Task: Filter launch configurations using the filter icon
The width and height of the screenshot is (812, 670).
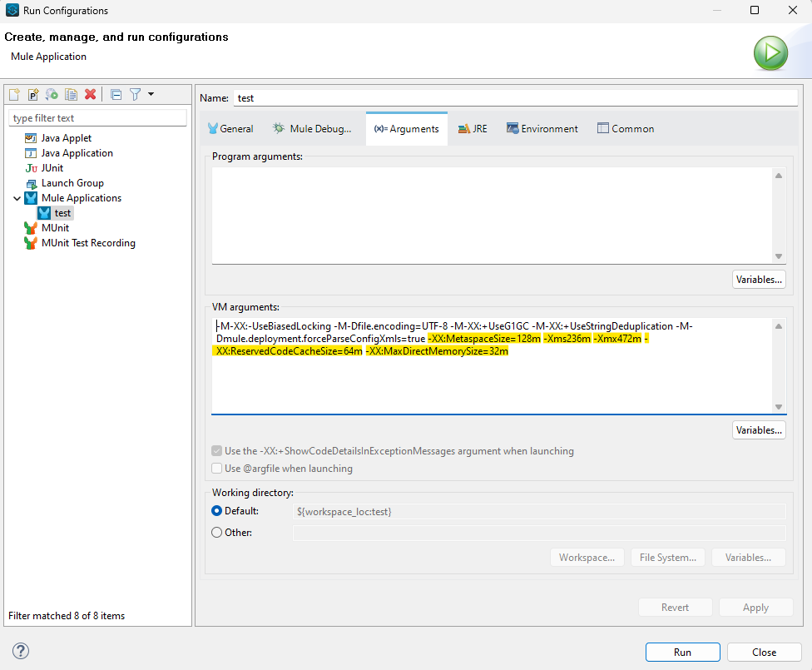Action: pos(136,94)
